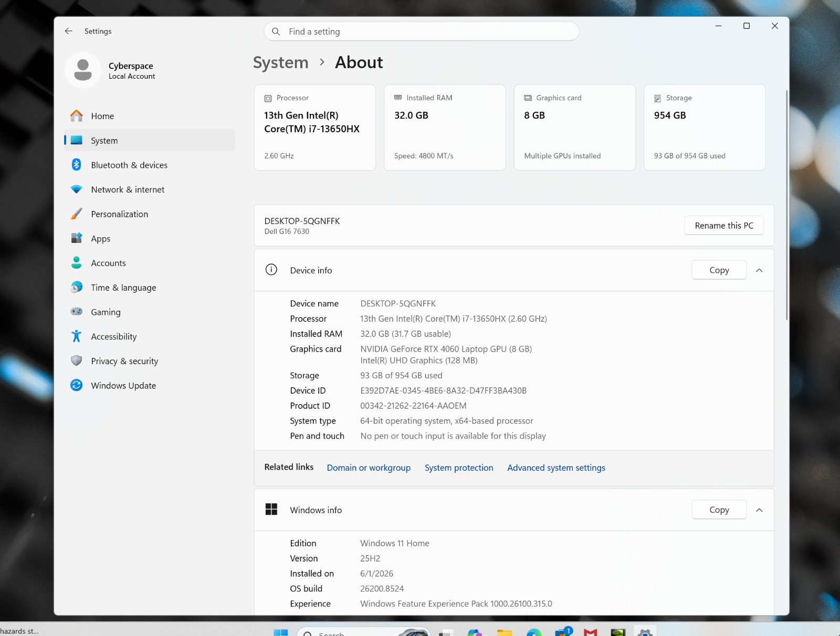The image size is (840, 636).
Task: Click the Storage summary card
Action: click(x=705, y=128)
